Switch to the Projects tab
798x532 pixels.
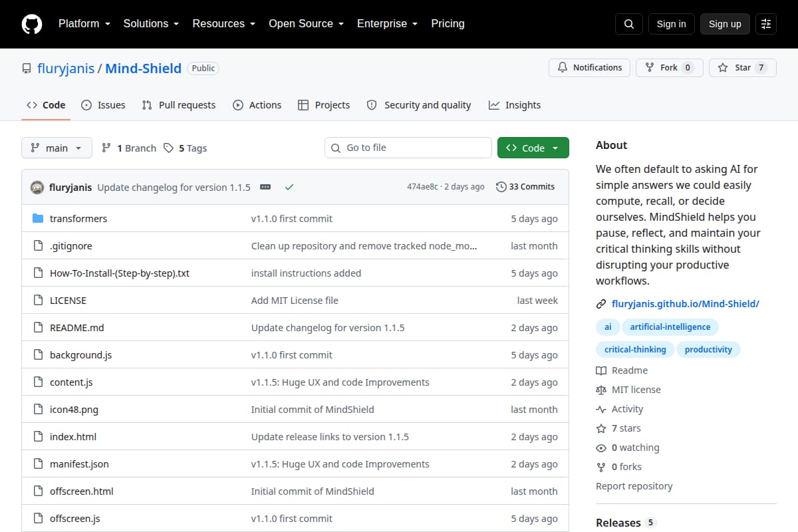click(324, 105)
